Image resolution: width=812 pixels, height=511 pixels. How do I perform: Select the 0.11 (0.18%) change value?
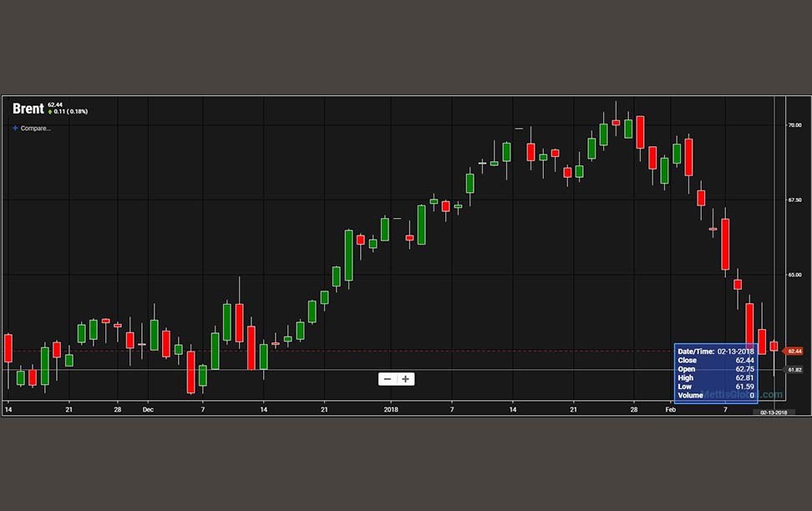71,111
